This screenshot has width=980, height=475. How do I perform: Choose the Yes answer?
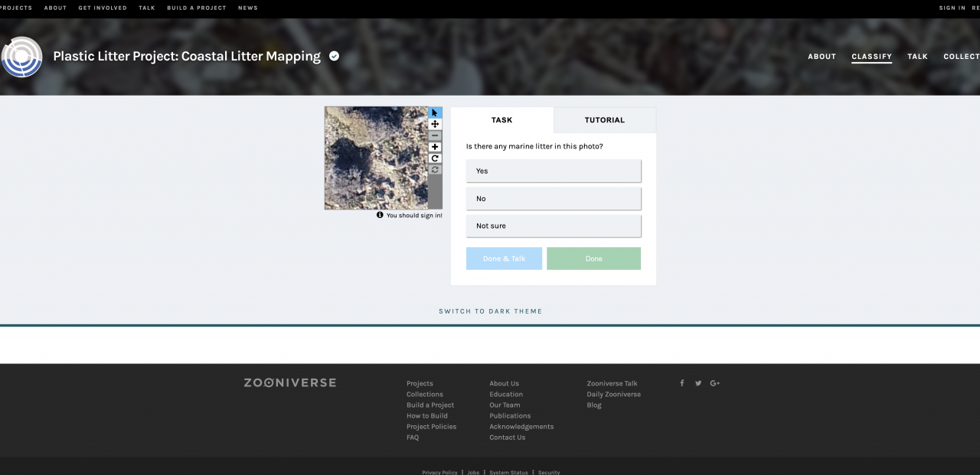tap(554, 171)
